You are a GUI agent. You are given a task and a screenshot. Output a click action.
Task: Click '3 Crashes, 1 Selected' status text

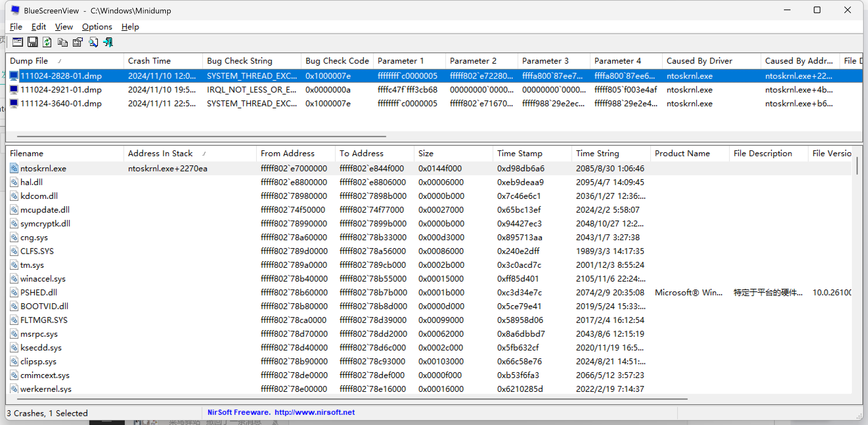point(47,413)
